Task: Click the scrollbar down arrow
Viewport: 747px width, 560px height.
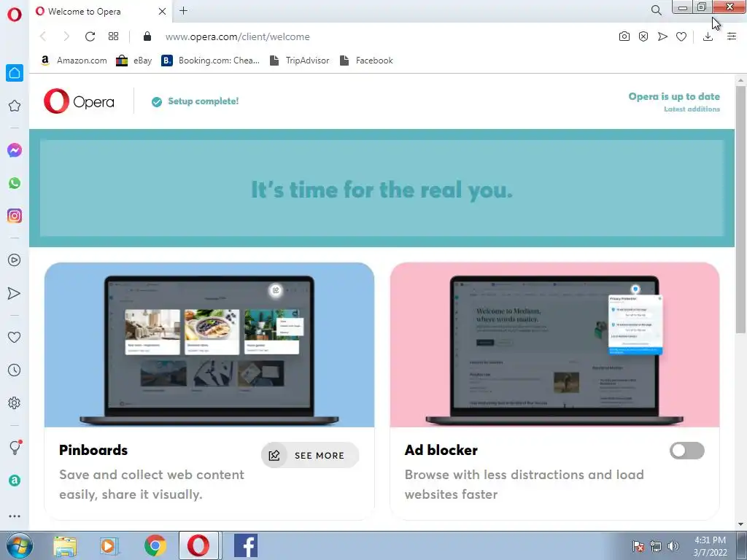Action: (x=740, y=524)
